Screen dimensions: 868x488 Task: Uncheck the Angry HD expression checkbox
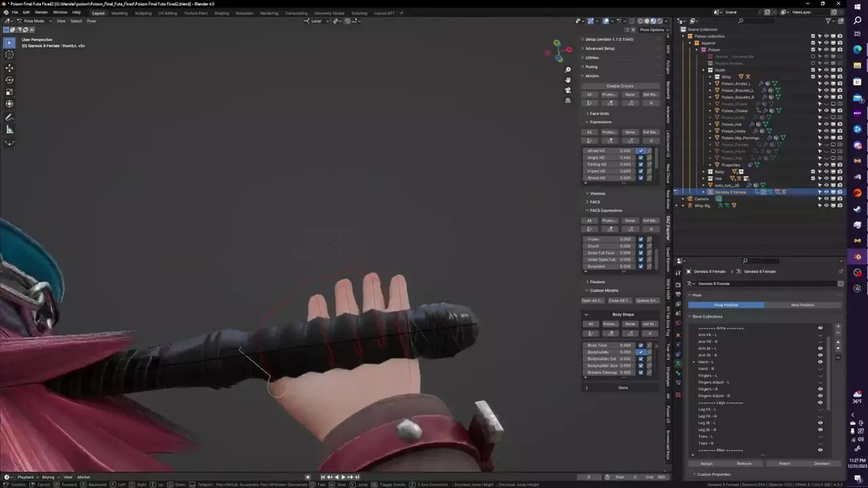click(641, 158)
